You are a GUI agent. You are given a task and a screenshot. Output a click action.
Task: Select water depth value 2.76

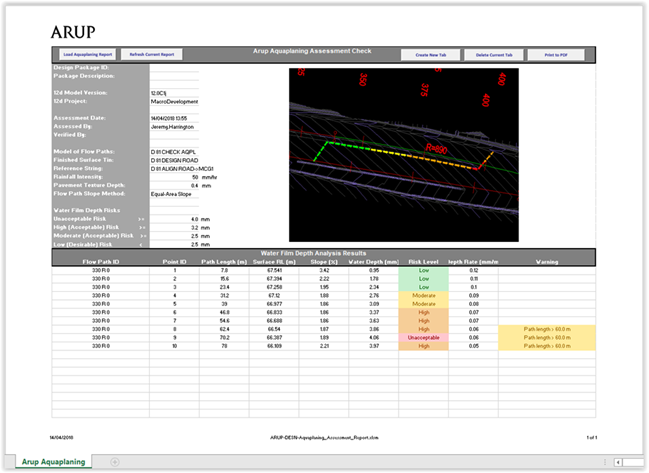[x=373, y=295]
